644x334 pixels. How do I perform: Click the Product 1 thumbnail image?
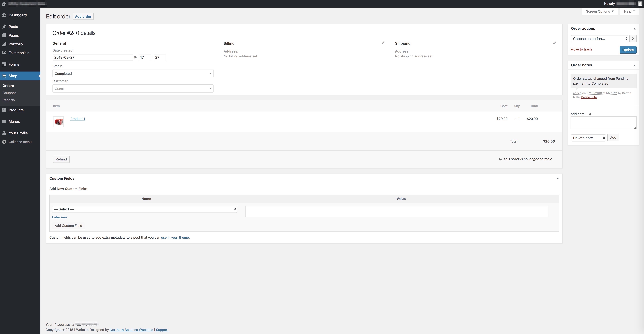tap(58, 122)
